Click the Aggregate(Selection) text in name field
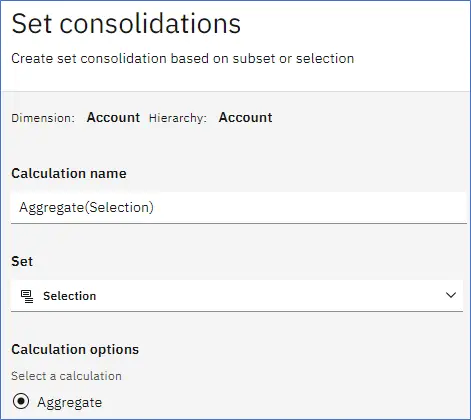 tap(86, 208)
